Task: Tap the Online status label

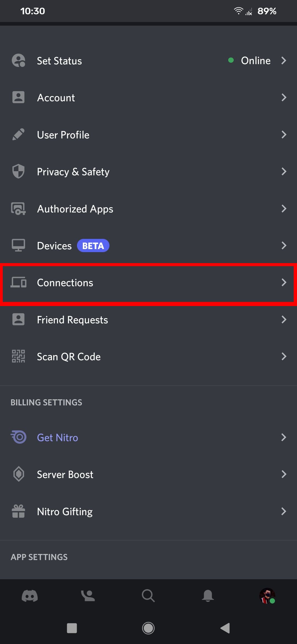Action: click(x=255, y=61)
